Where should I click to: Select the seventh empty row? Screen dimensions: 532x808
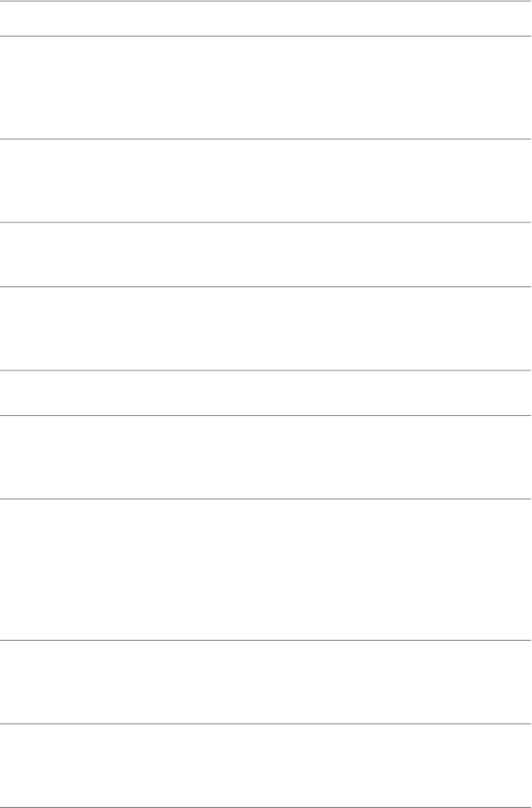[265, 457]
